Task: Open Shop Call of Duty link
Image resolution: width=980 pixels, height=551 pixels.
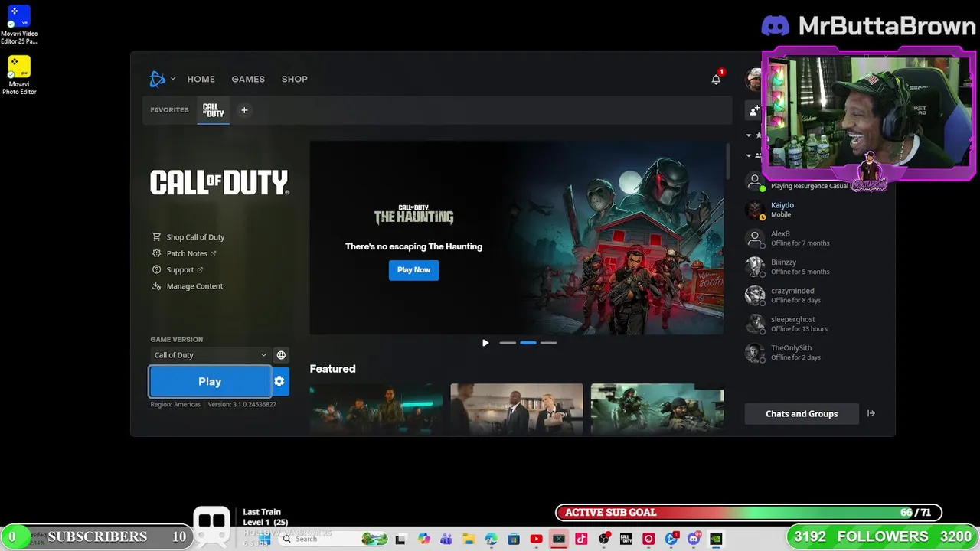Action: pyautogui.click(x=188, y=237)
